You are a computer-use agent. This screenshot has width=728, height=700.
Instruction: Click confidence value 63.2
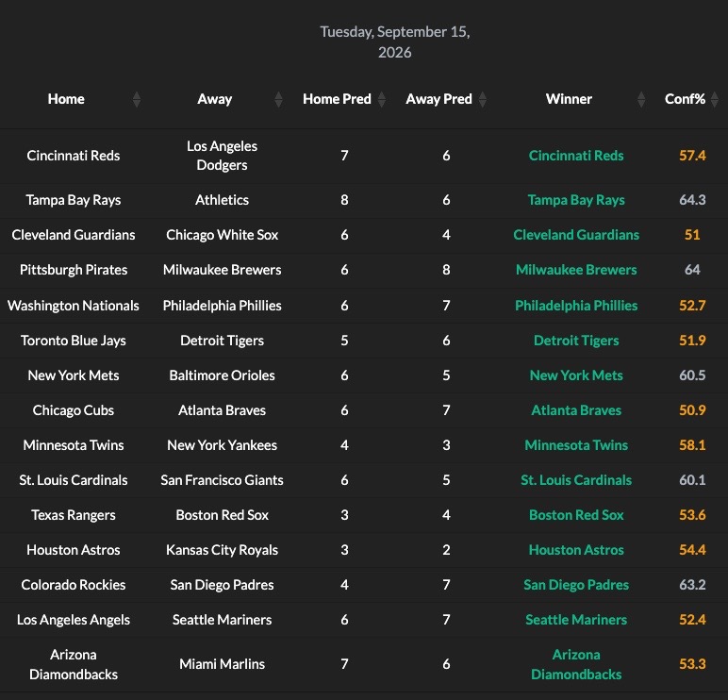(692, 585)
